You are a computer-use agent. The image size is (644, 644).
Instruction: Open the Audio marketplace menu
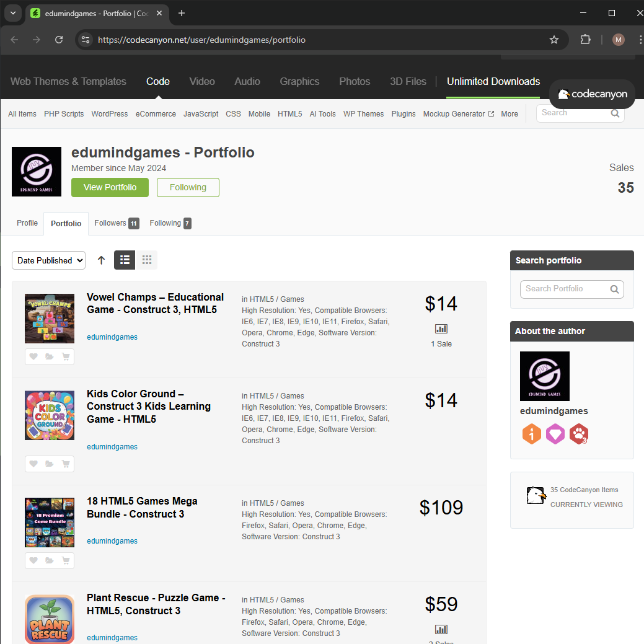(247, 81)
